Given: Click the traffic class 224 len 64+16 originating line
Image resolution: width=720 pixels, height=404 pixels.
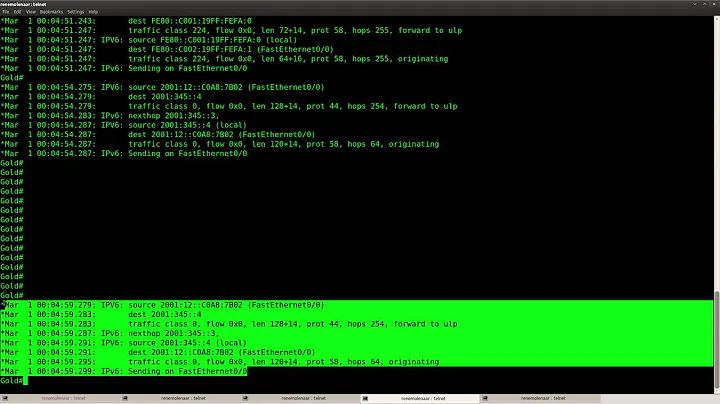Looking at the screenshot, I should [225, 59].
